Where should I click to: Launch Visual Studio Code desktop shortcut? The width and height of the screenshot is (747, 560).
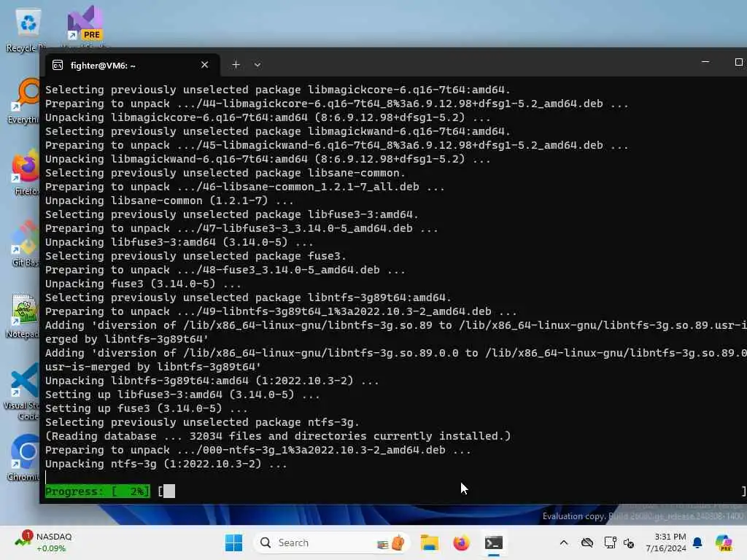coord(22,392)
